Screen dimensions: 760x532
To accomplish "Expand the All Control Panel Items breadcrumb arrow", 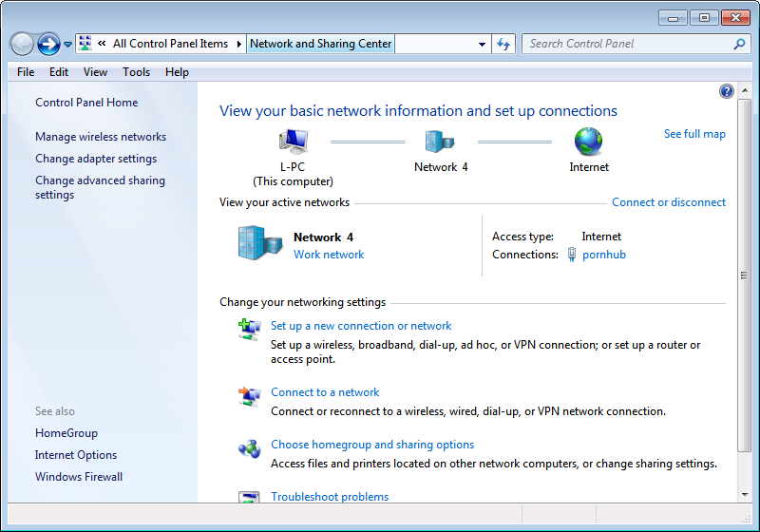I will [x=239, y=44].
